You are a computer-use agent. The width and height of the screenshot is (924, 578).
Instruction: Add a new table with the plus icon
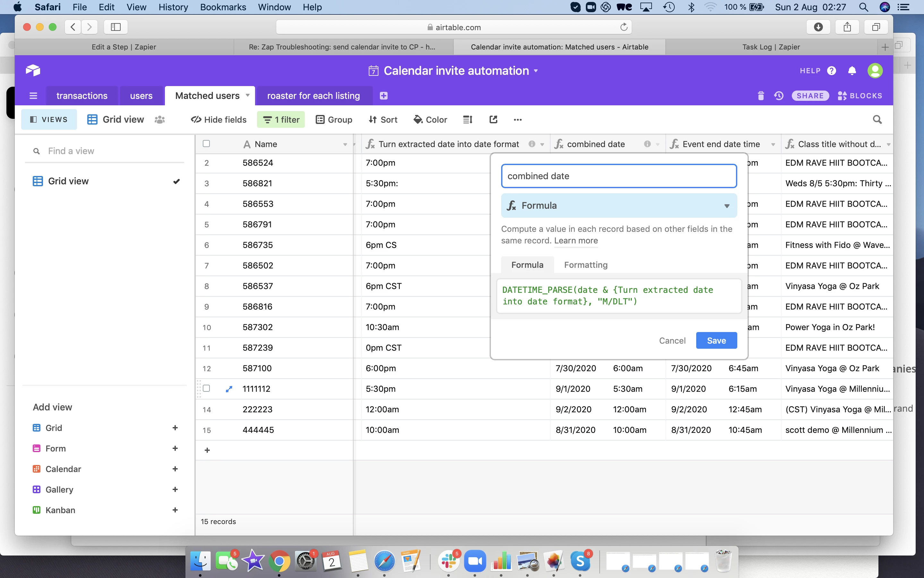click(384, 96)
